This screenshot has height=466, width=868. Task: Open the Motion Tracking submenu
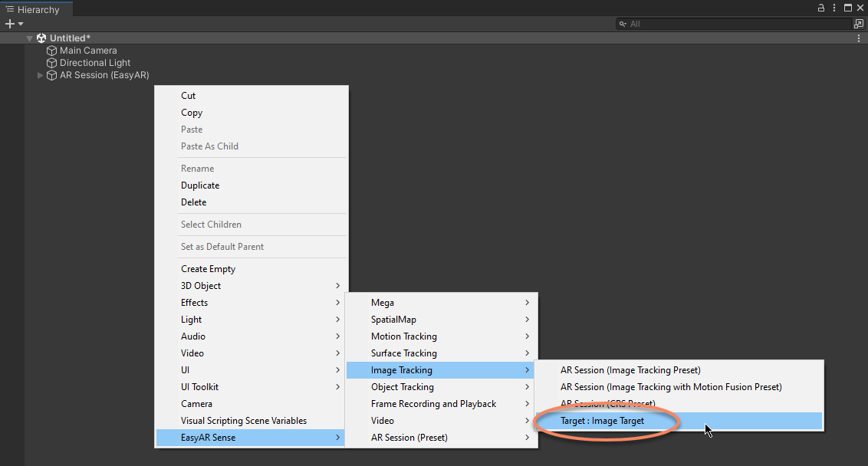pos(403,336)
